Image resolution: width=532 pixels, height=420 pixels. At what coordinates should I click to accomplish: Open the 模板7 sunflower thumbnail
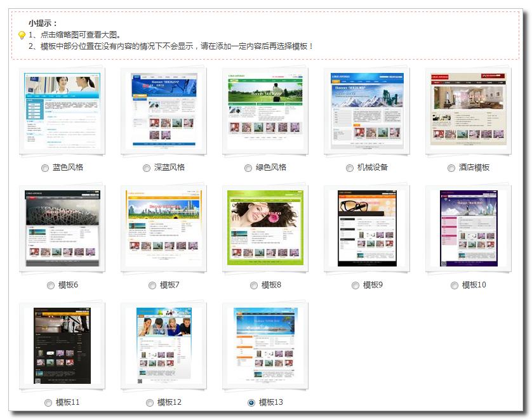click(x=164, y=228)
